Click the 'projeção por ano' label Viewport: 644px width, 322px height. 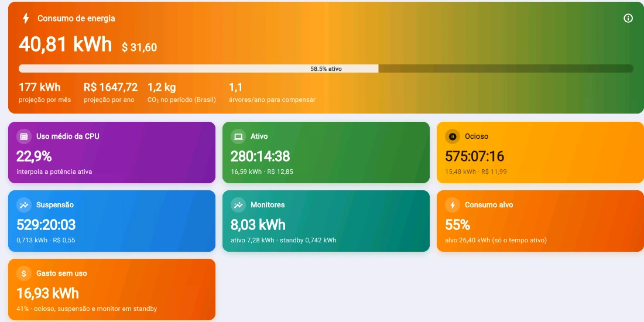point(109,100)
